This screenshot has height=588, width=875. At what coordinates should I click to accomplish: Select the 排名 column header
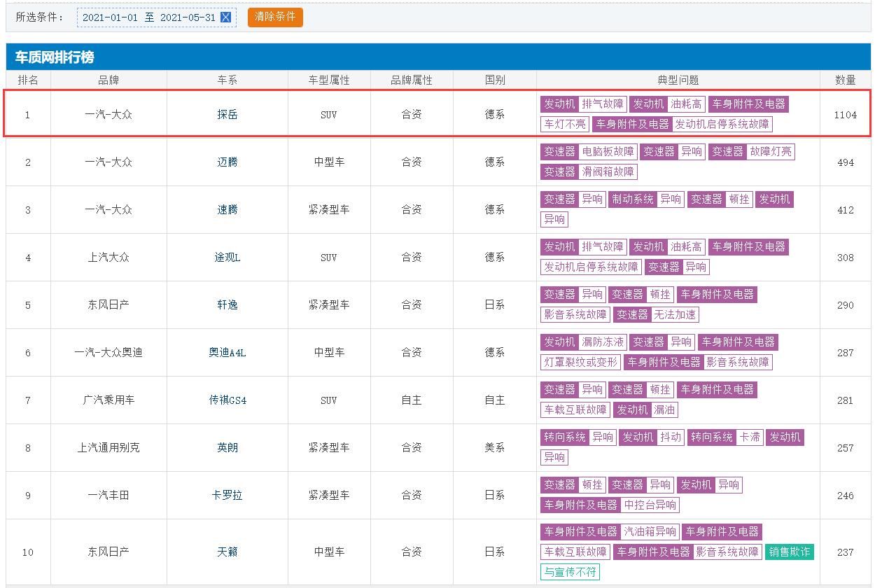coord(28,80)
